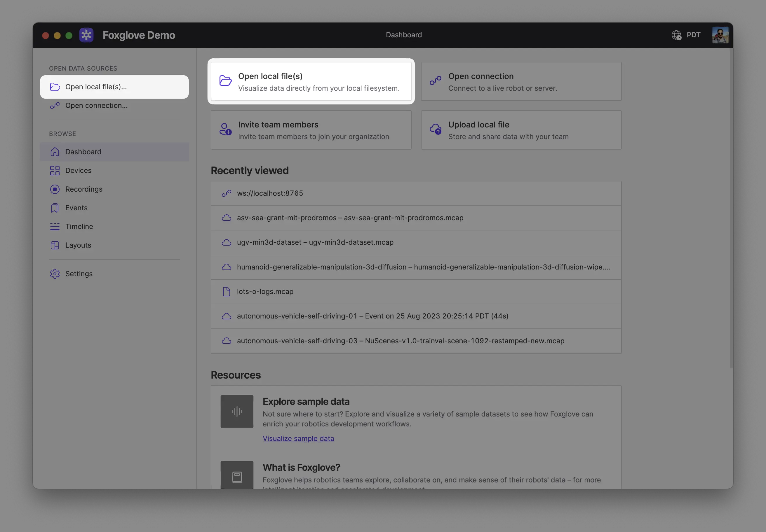
Task: Open the Visualize sample data link
Action: pyautogui.click(x=298, y=438)
